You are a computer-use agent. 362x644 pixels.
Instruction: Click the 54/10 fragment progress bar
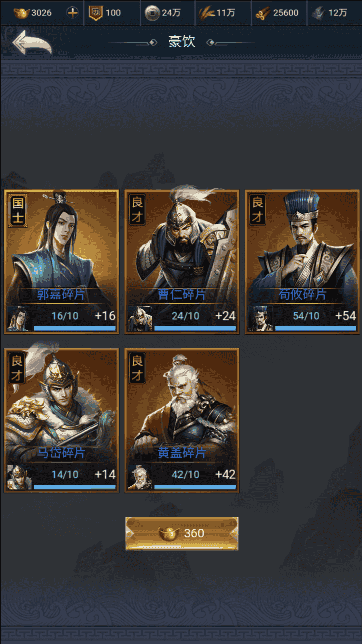click(x=316, y=328)
